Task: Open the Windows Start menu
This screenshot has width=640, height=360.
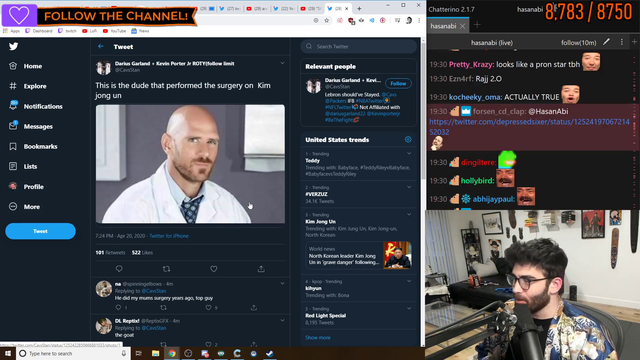Action: [8, 353]
